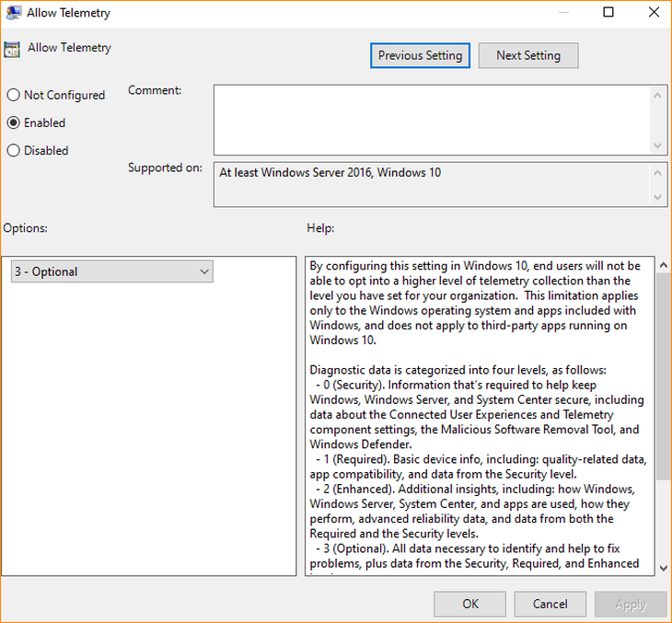This screenshot has width=672, height=623.
Task: Confirm with the OK button
Action: tap(469, 604)
